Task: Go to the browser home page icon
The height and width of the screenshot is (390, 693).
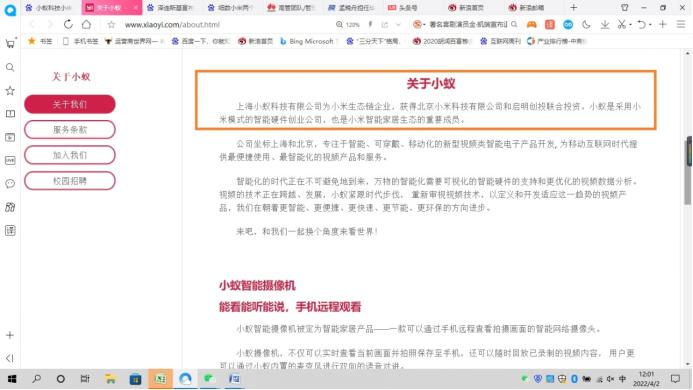Action: pos(87,24)
